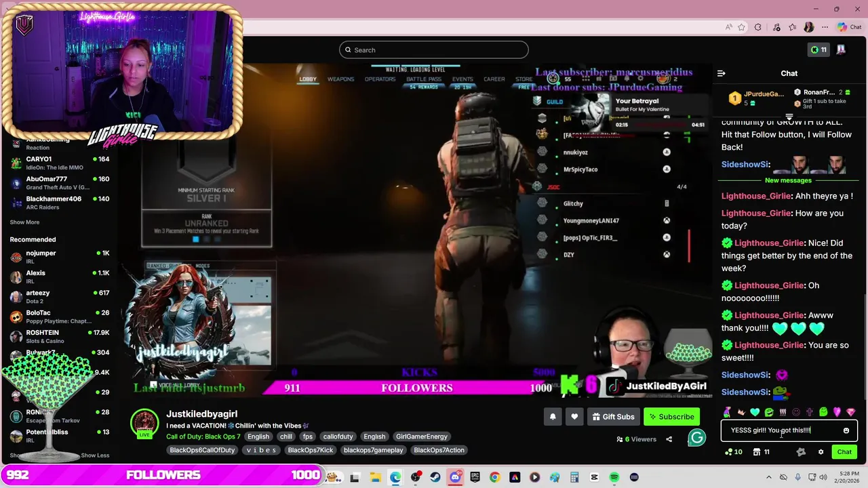Open Edge read aloud icon

(x=729, y=27)
